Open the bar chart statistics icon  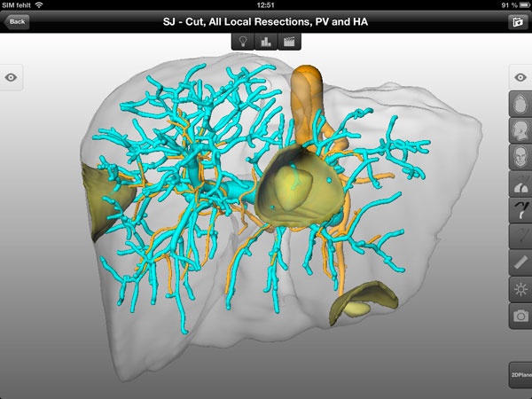pyautogui.click(x=266, y=42)
